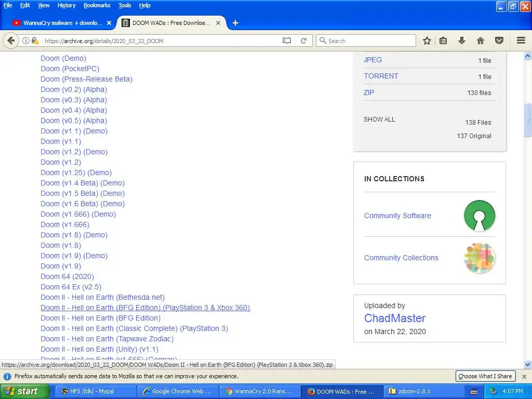Image resolution: width=532 pixels, height=399 pixels.
Task: Close the DOOM WADs tab
Action: [218, 23]
